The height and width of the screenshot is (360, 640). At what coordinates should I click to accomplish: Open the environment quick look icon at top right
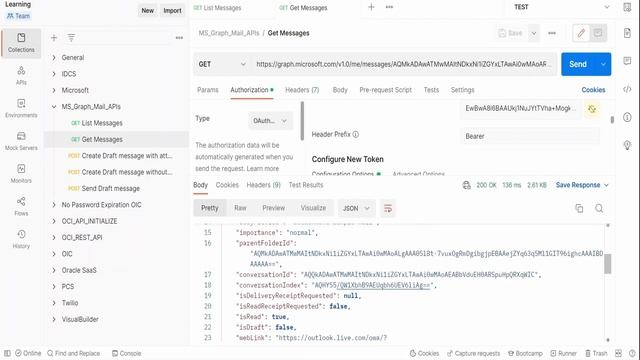pyautogui.click(x=627, y=7)
